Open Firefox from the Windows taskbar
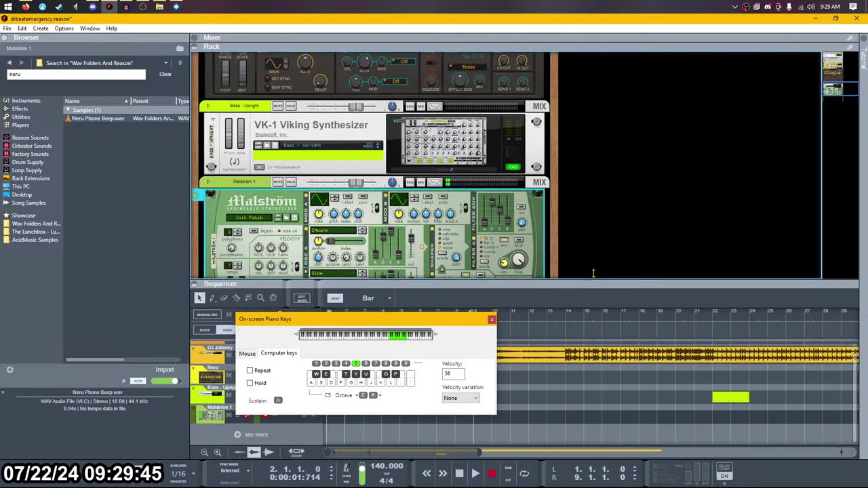868x488 pixels. click(x=26, y=7)
